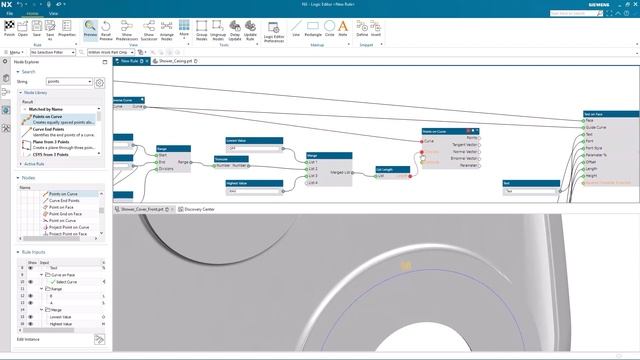640x360 pixels.
Task: Click the Highest Value node field
Action: [254, 191]
